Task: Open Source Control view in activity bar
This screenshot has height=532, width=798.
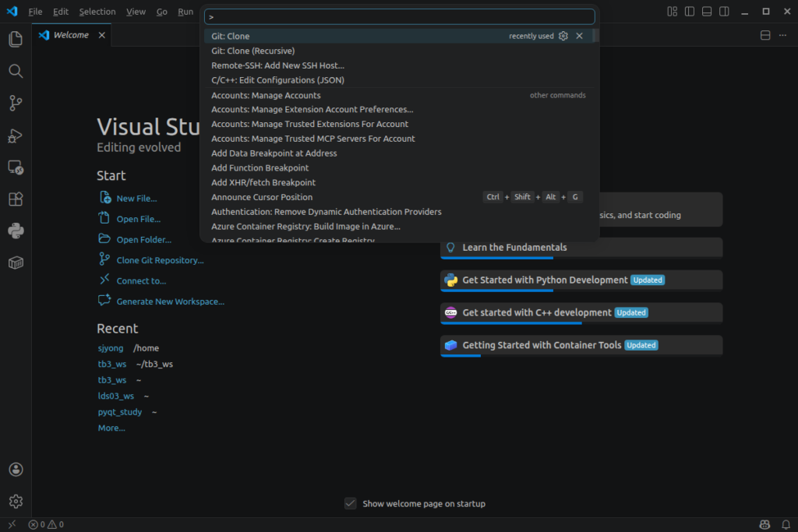Action: pos(16,104)
